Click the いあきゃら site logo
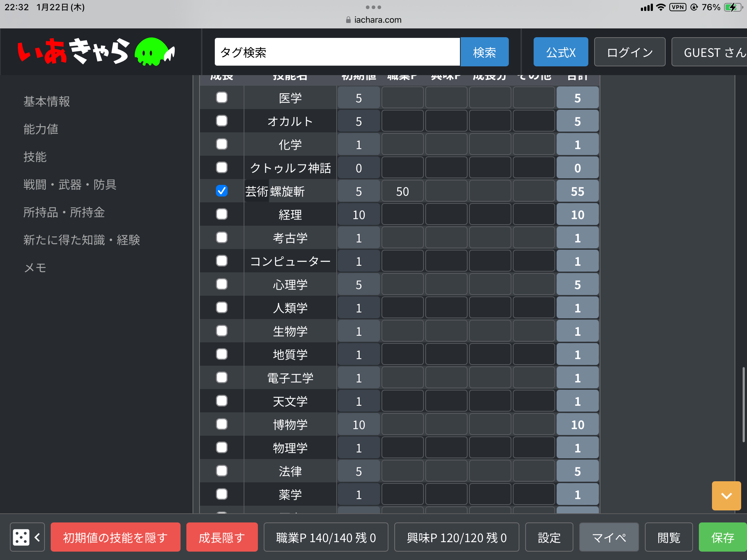 (x=73, y=52)
